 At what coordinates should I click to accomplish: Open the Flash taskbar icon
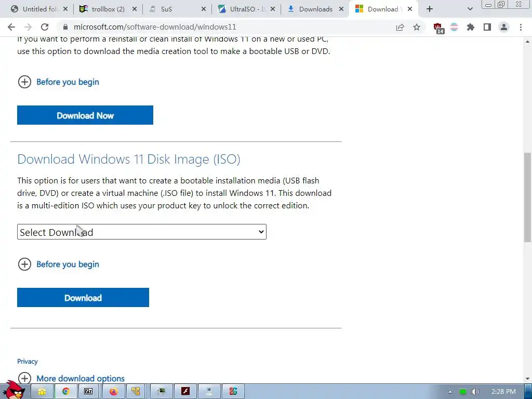tap(185, 392)
